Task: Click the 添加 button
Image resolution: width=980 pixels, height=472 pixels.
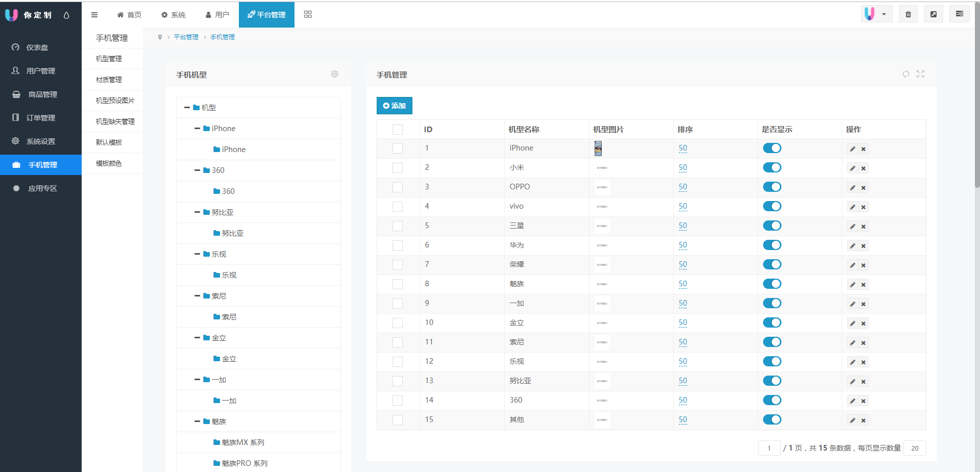Action: 394,106
